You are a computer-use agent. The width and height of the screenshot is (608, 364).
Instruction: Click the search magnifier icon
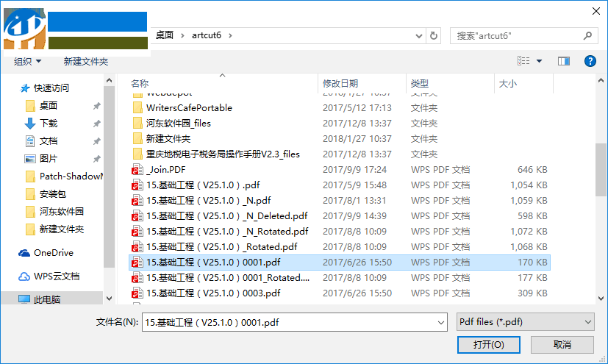[587, 35]
